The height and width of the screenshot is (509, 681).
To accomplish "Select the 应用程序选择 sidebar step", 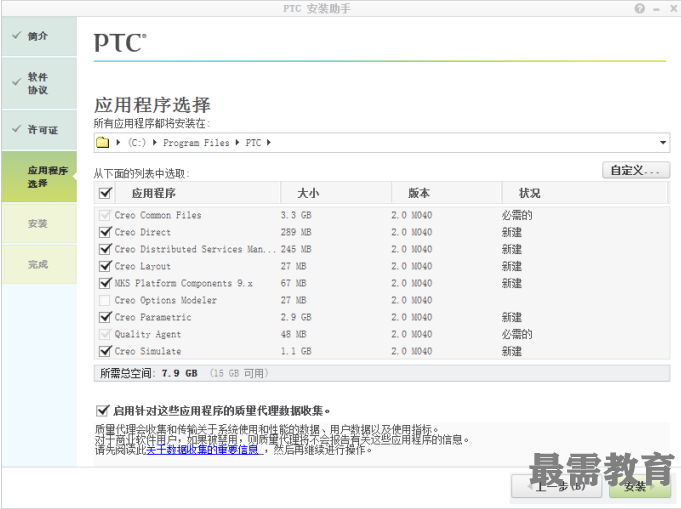I will point(39,177).
